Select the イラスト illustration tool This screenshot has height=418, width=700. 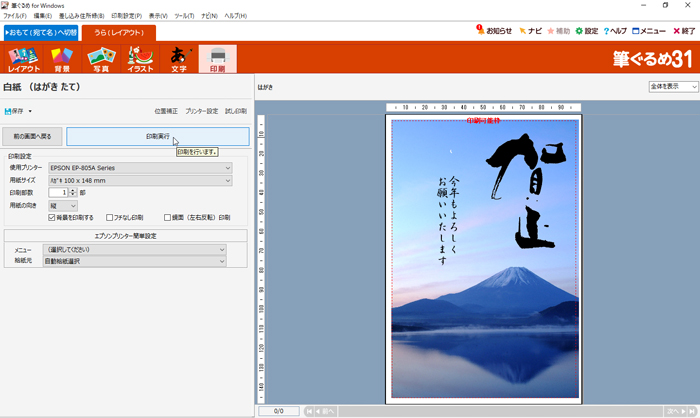(140, 59)
